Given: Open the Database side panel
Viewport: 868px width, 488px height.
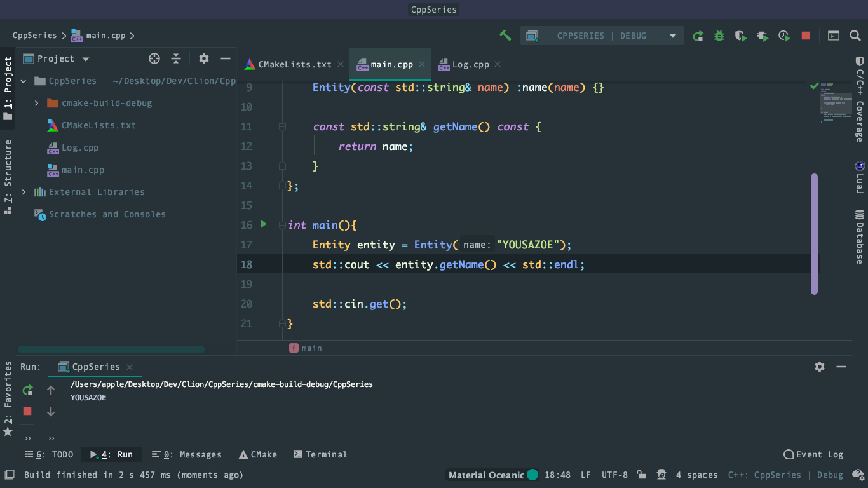Looking at the screenshot, I should coord(859,237).
